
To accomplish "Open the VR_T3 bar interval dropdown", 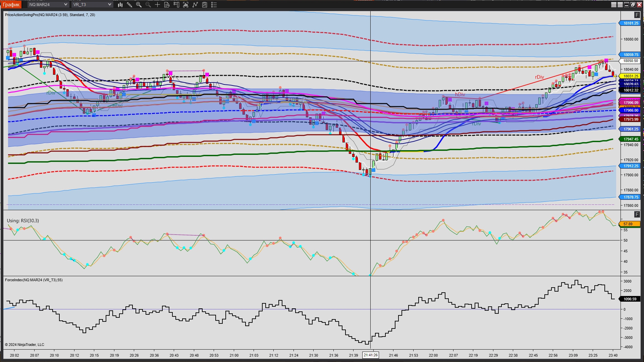I will [x=92, y=4].
